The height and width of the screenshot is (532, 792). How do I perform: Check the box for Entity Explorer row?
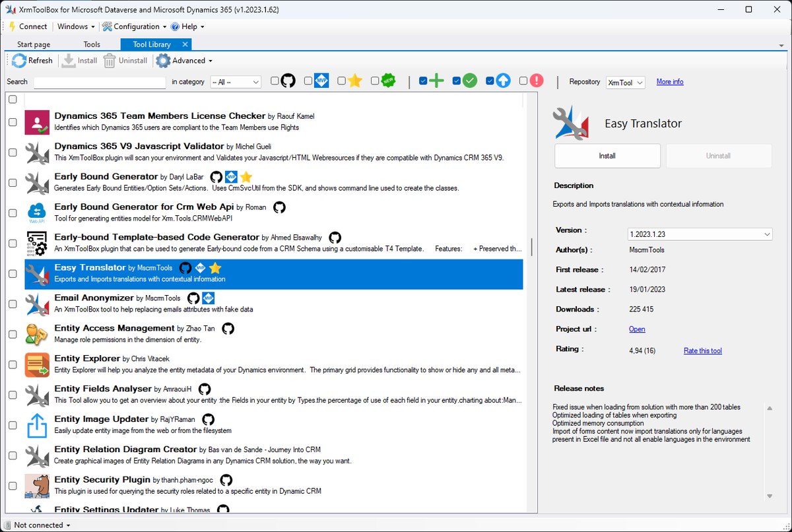(13, 365)
